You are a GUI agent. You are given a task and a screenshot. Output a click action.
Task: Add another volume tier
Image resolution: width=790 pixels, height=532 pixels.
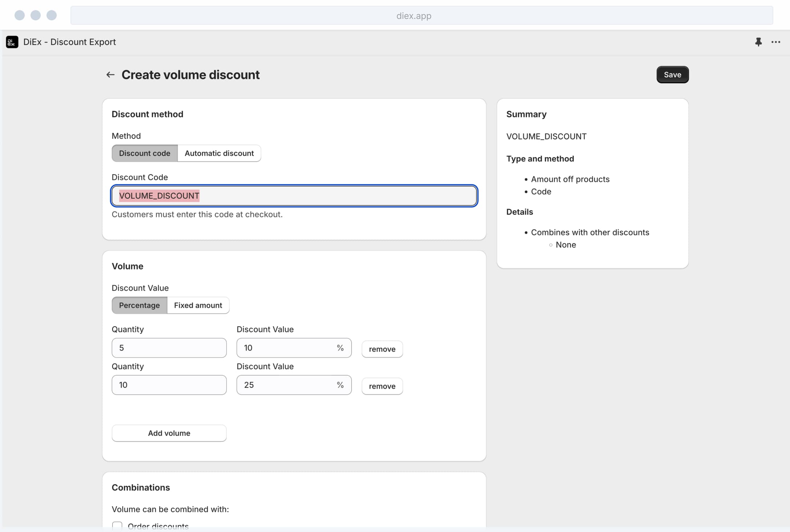pyautogui.click(x=169, y=433)
